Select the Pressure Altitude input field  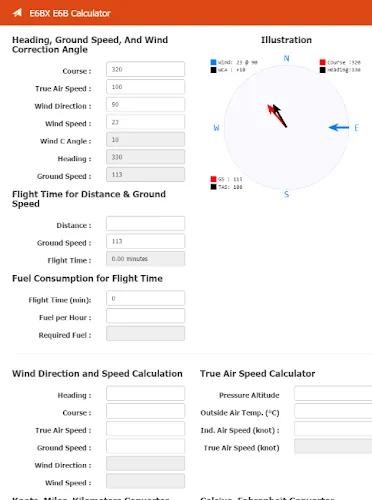(333, 394)
